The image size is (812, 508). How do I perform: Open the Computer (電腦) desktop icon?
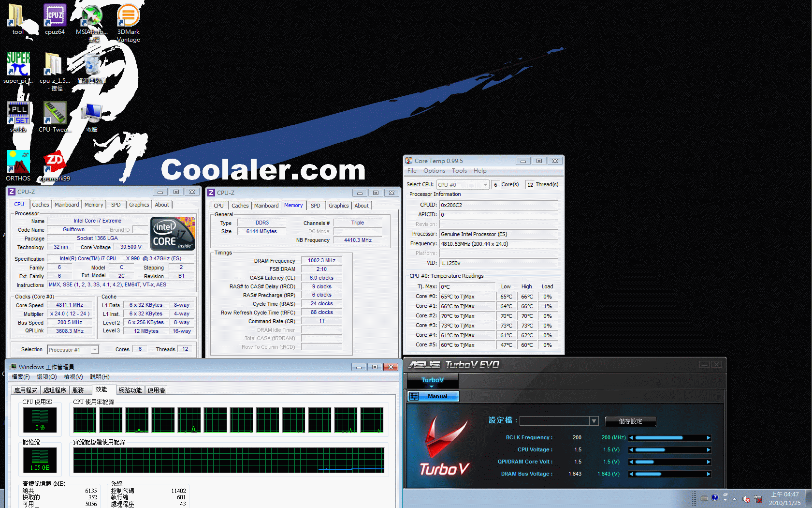pos(92,117)
